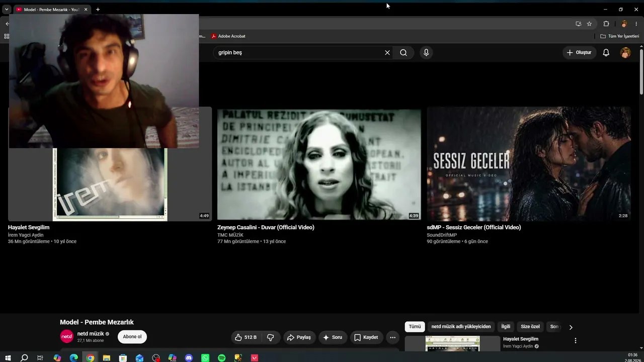Screen dimensions: 644x362
Task: Like the video with 512 B likes
Action: point(246,337)
